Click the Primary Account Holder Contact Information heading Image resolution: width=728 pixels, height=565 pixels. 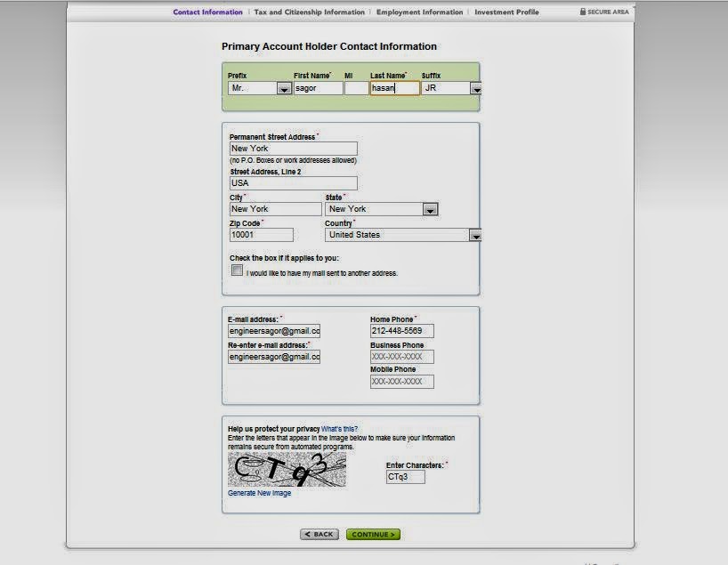[x=329, y=46]
